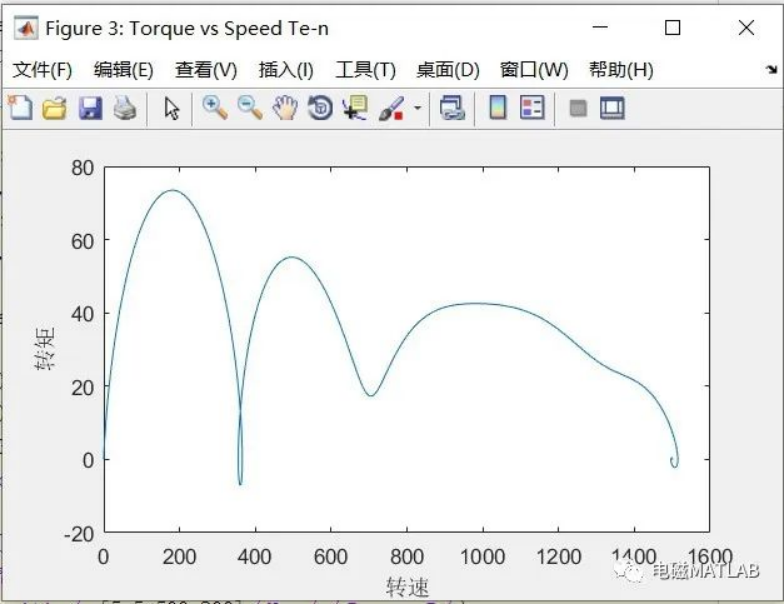
Task: Open the 查看(V) menu
Action: click(206, 70)
